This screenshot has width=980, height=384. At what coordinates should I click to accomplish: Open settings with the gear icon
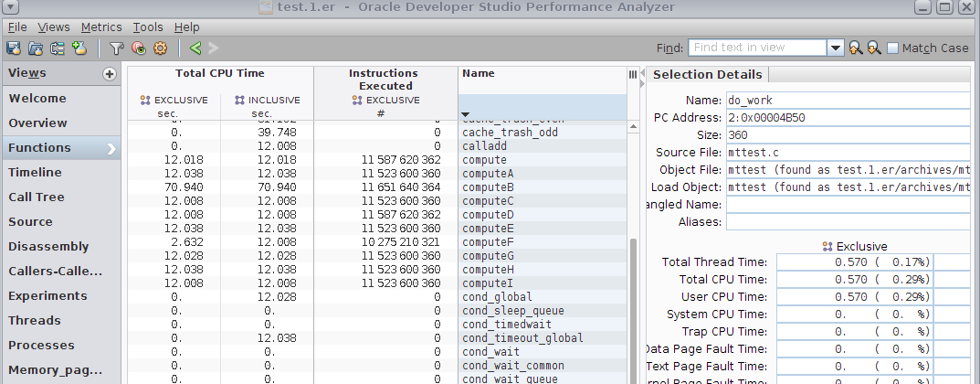point(160,48)
